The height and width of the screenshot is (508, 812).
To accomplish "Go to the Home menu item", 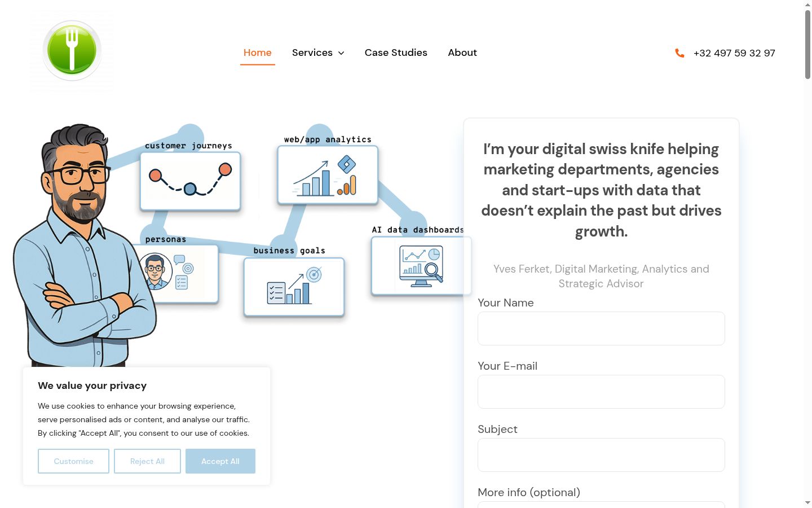I will tap(258, 52).
